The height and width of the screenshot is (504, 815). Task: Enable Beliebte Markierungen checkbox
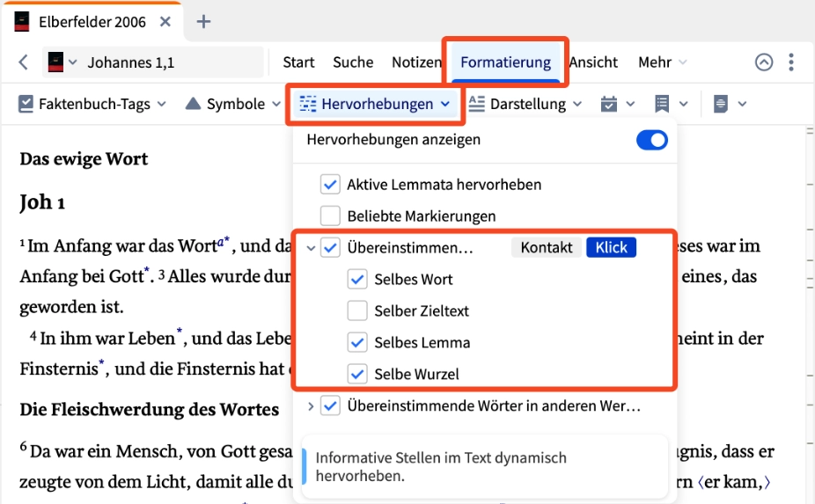tap(330, 215)
